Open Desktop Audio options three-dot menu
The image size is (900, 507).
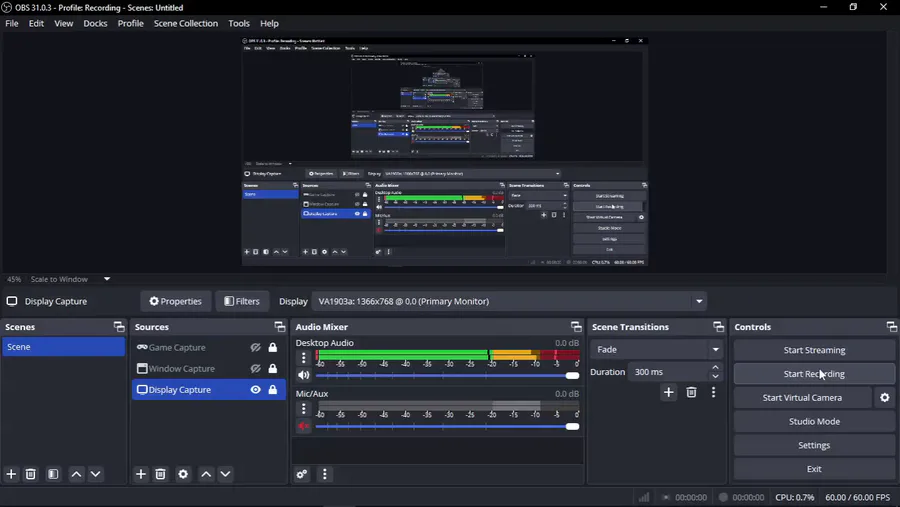(x=304, y=358)
